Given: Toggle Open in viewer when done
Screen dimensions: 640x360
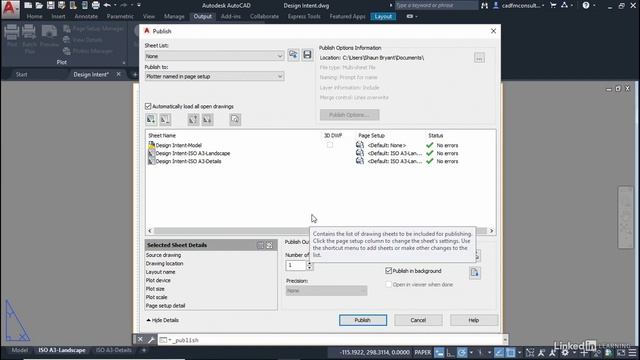Looking at the screenshot, I should tap(389, 284).
